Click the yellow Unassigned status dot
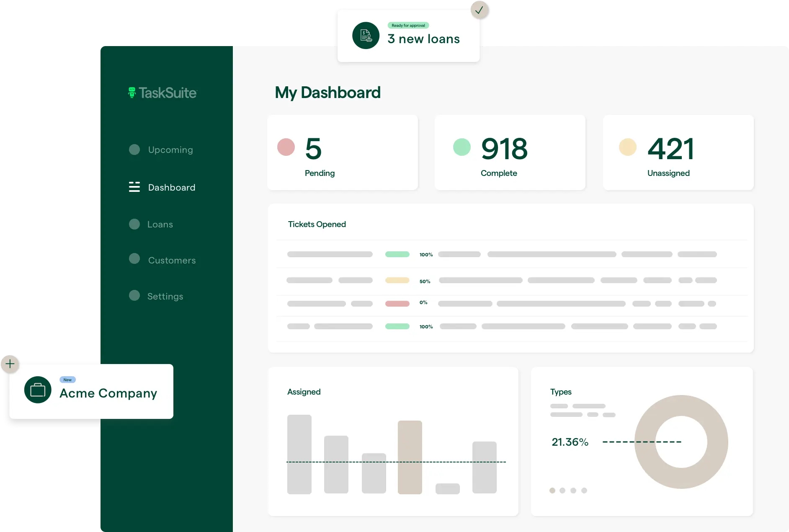 [628, 147]
